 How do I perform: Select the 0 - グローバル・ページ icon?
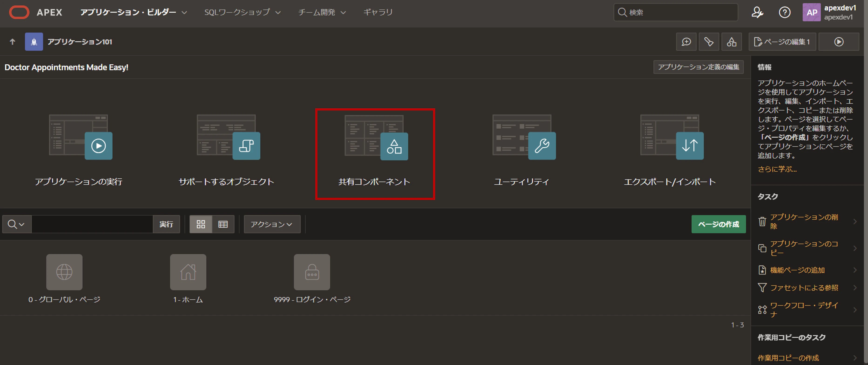pyautogui.click(x=64, y=272)
